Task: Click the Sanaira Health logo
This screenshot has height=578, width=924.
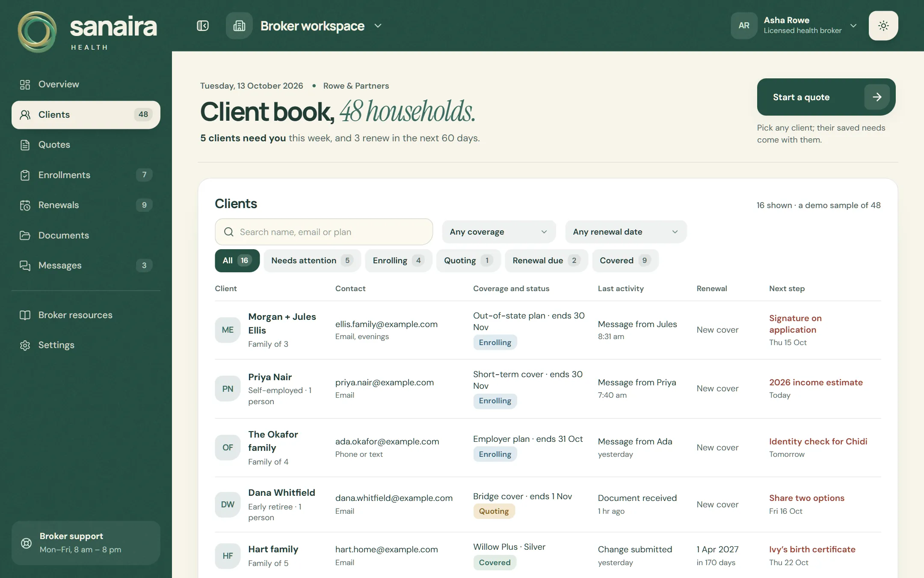Action: click(x=87, y=32)
